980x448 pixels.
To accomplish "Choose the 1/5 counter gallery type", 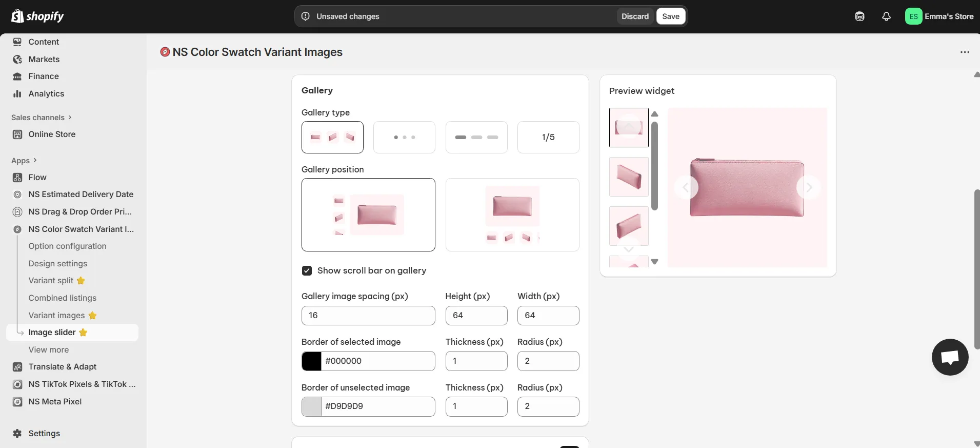I will (548, 138).
